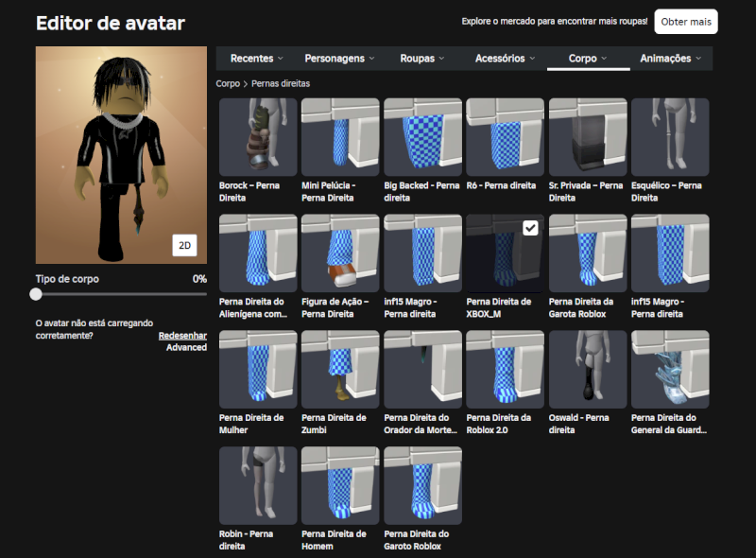The image size is (756, 558).
Task: Select the Borock – Perna Direita item
Action: [x=258, y=137]
